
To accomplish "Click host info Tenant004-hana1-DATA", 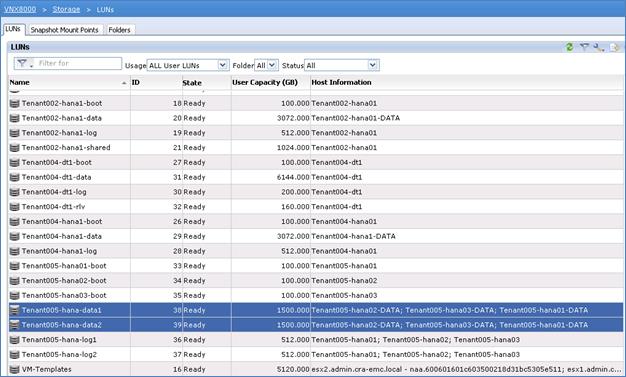I will pyautogui.click(x=354, y=236).
